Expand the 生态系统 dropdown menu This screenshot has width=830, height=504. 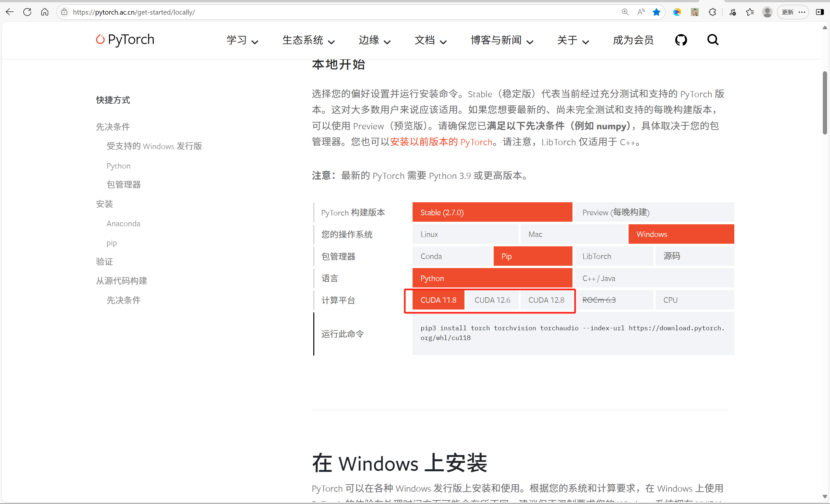308,40
